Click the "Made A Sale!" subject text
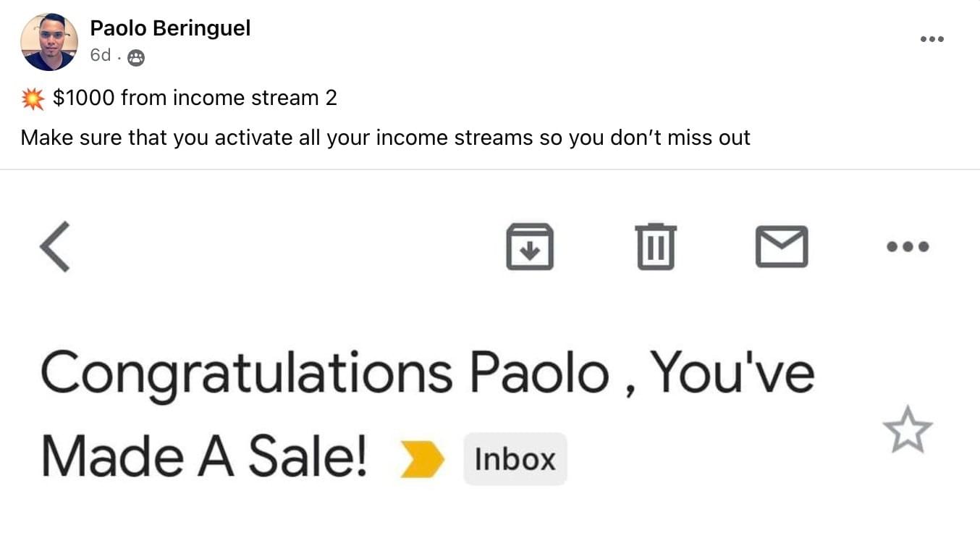Viewport: 980px width, 546px height. tap(205, 457)
